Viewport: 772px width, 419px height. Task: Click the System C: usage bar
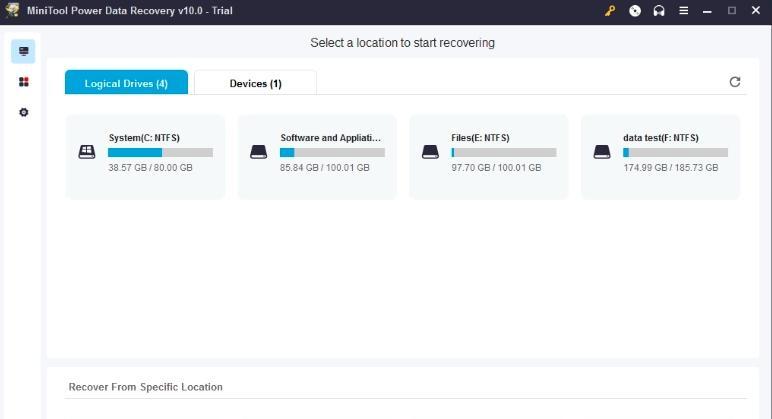click(160, 153)
